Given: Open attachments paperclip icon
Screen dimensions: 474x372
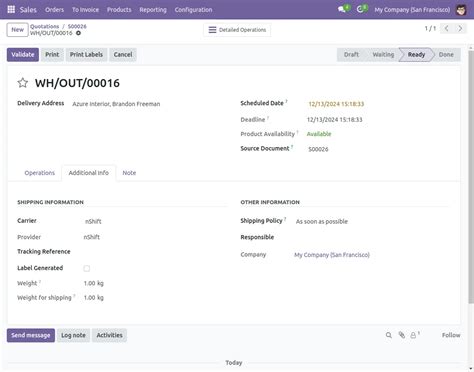Looking at the screenshot, I should point(402,335).
